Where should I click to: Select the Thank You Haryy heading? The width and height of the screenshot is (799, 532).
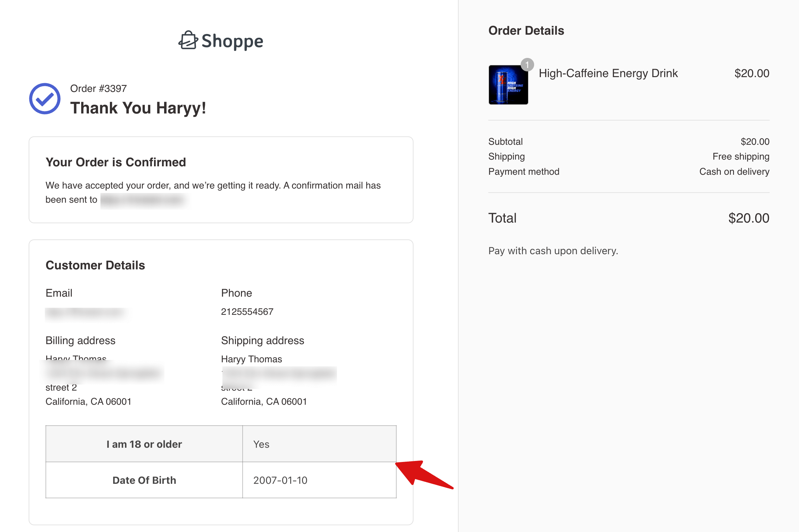138,108
